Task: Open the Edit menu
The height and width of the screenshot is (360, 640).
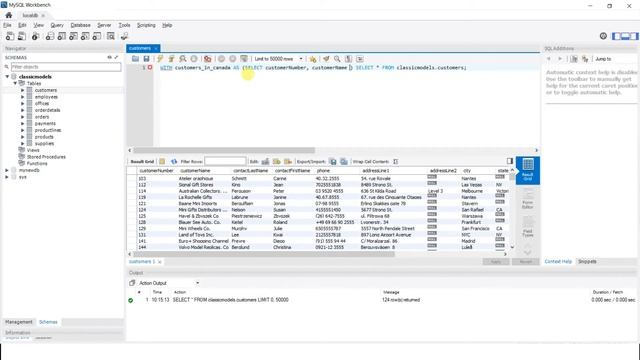Action: [x=22, y=25]
